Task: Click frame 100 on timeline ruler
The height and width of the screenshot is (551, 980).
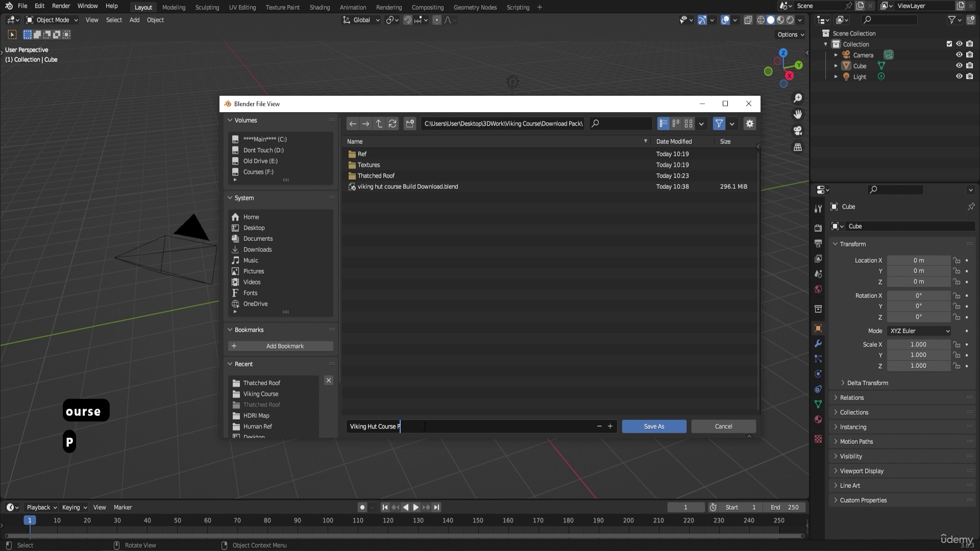Action: pyautogui.click(x=328, y=520)
